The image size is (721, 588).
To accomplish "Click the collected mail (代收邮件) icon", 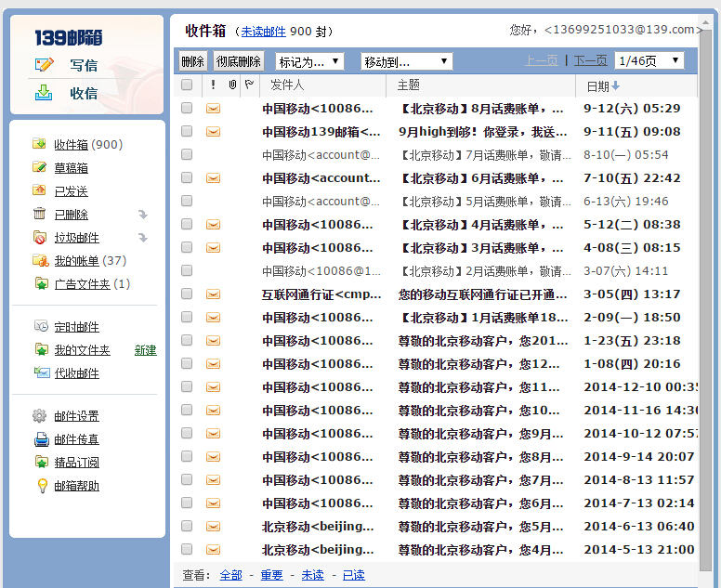I will click(42, 372).
